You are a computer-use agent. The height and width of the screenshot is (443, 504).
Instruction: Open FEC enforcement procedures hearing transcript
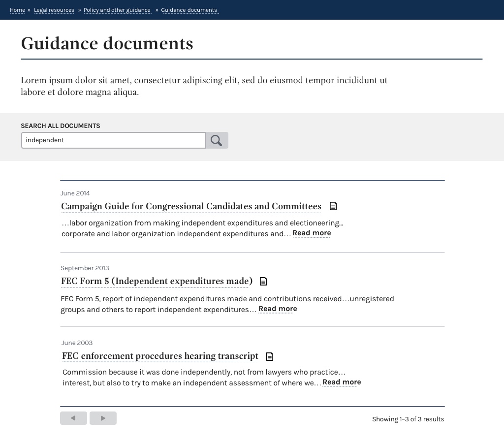tap(160, 356)
